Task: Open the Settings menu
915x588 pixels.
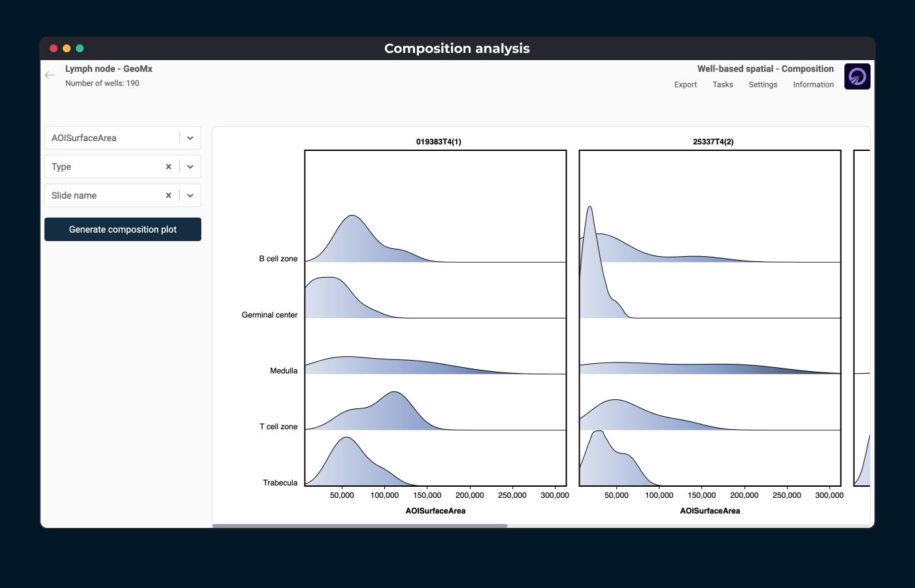Action: [x=763, y=85]
